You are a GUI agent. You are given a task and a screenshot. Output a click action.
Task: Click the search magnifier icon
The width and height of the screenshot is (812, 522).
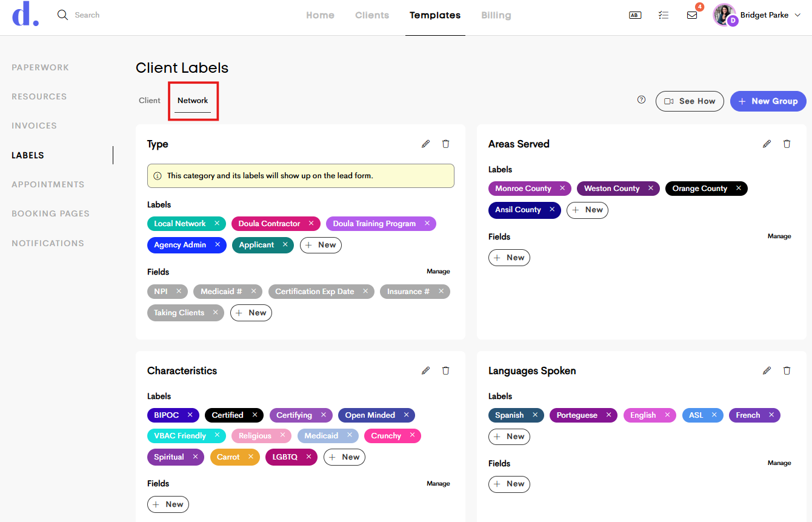(x=62, y=15)
